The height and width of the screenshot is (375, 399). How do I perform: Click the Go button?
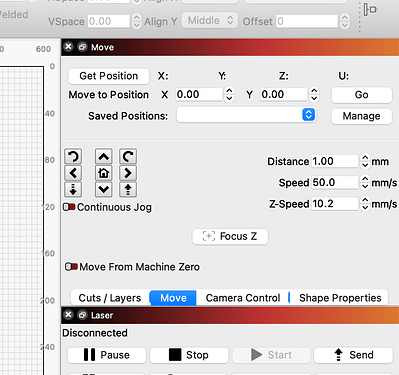(361, 95)
